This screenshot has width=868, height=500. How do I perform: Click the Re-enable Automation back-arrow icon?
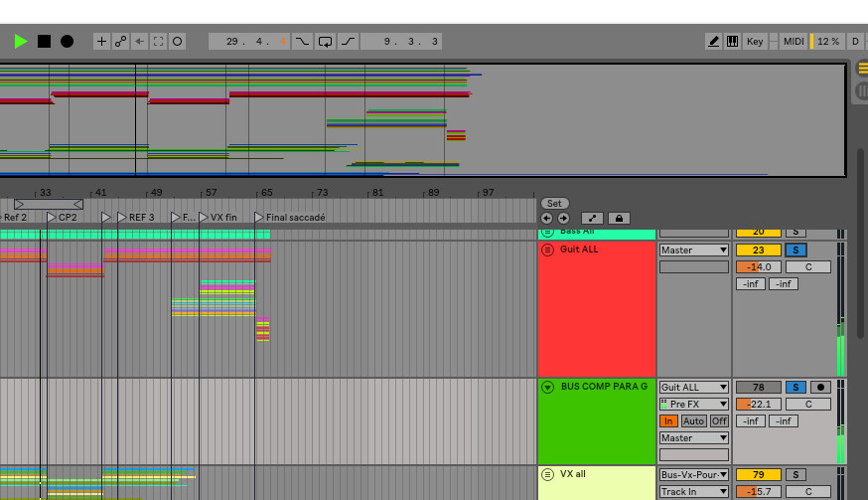[139, 41]
